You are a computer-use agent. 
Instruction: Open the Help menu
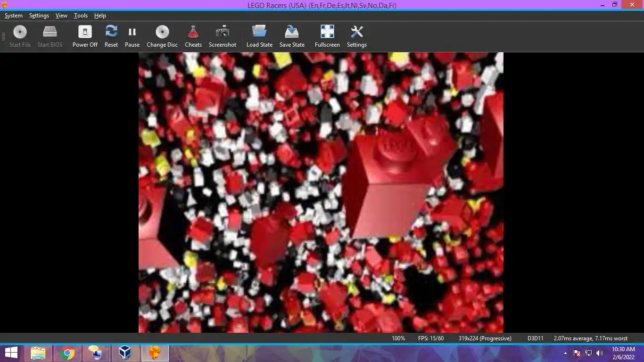click(x=100, y=16)
